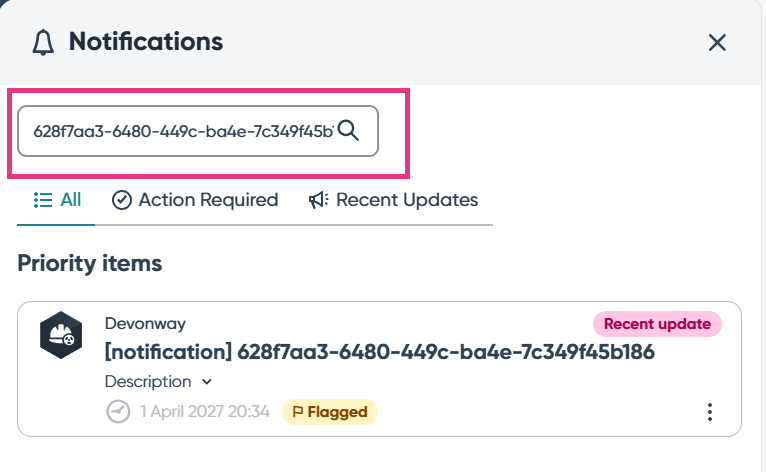Click the Devonway hexagon avatar icon

point(60,334)
